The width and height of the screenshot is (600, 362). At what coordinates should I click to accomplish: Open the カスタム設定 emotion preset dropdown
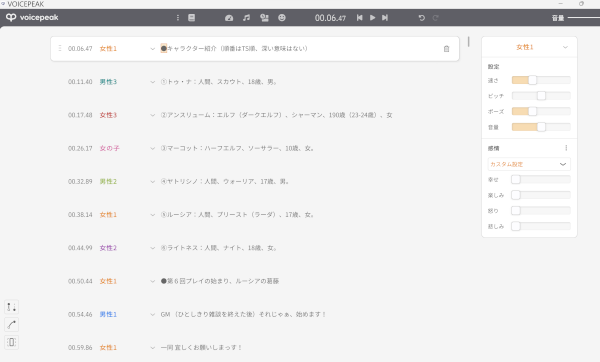(x=529, y=164)
